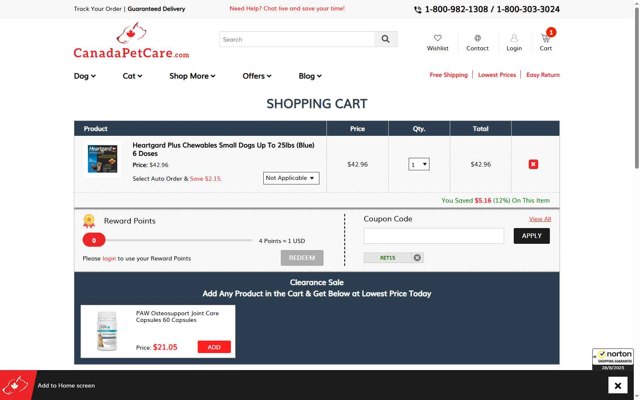Open the Contact icon
Viewport: 640px width, 400px height.
coord(477,38)
